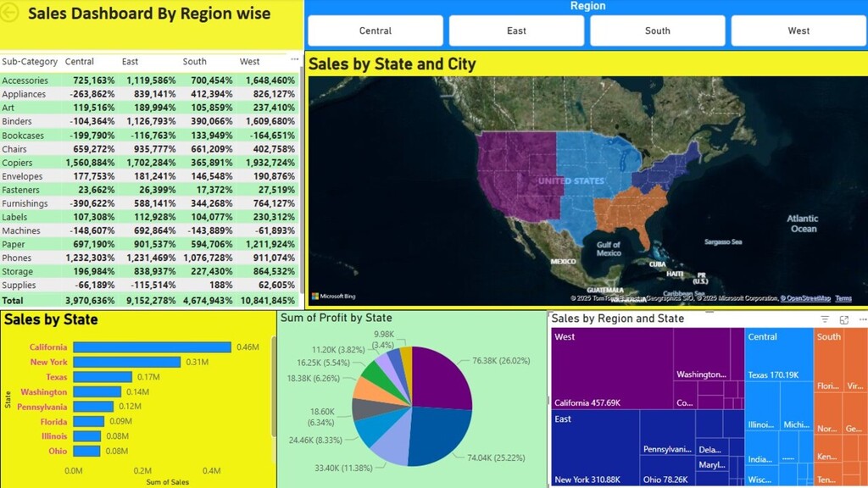Click the 1,932,724% Copiers West cell
This screenshot has width=868, height=488.
pyautogui.click(x=270, y=163)
